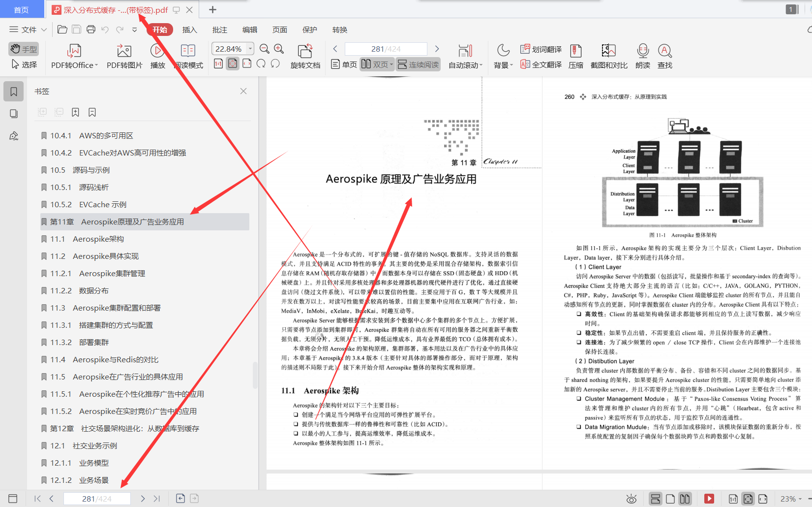This screenshot has width=812, height=507.
Task: Switch to the 页面 ribbon tab
Action: 279,30
